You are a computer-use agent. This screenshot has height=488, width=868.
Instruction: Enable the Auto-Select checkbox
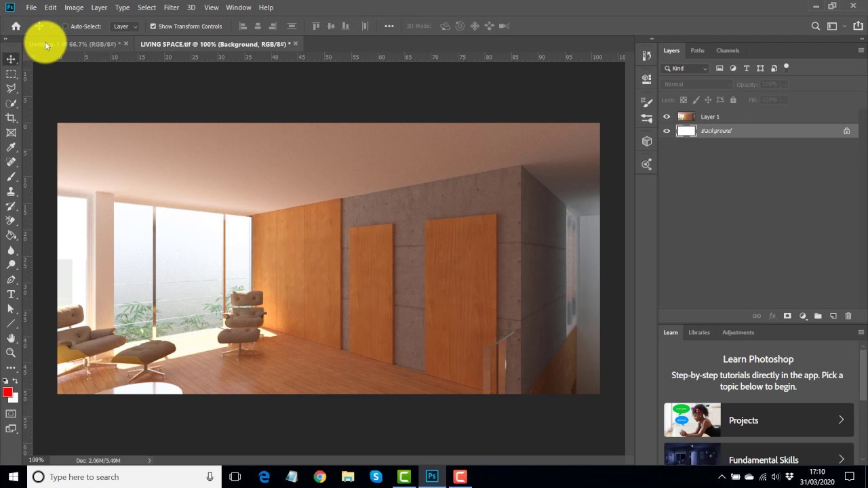[x=65, y=26]
